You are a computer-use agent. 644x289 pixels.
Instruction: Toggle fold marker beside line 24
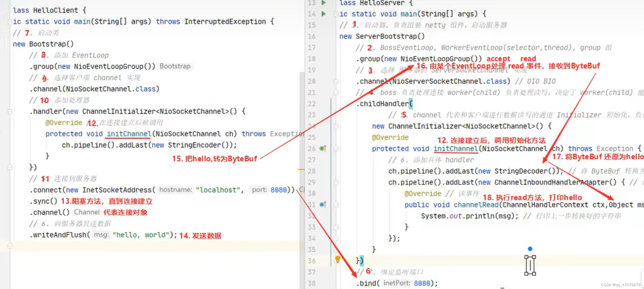coord(336,126)
